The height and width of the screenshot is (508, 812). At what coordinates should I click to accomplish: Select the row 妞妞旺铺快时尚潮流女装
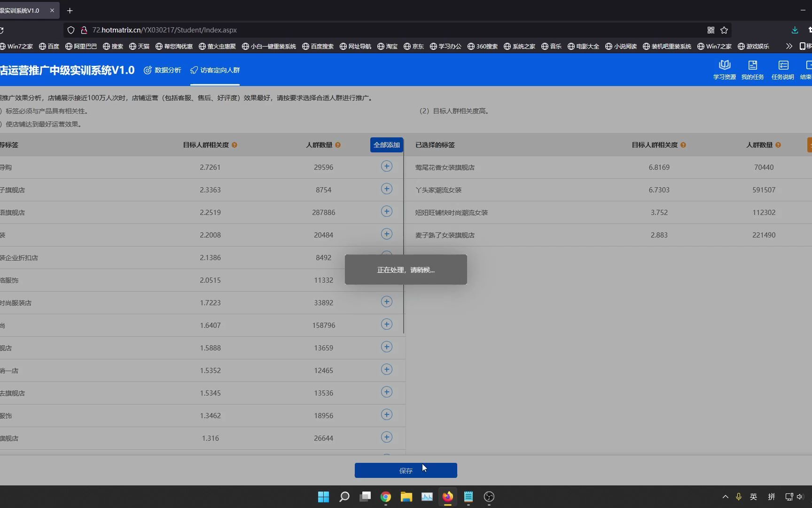pyautogui.click(x=609, y=213)
